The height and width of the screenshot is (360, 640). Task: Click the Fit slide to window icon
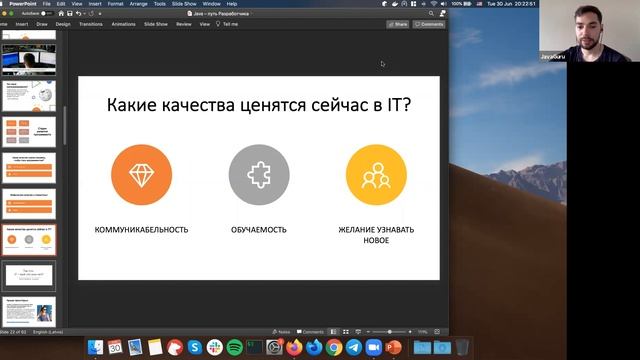point(437,332)
